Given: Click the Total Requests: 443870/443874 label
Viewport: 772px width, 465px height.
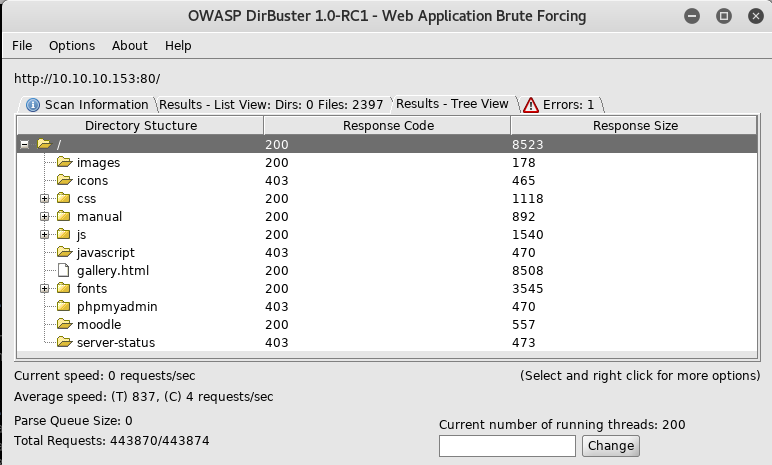Looking at the screenshot, I should click(112, 440).
